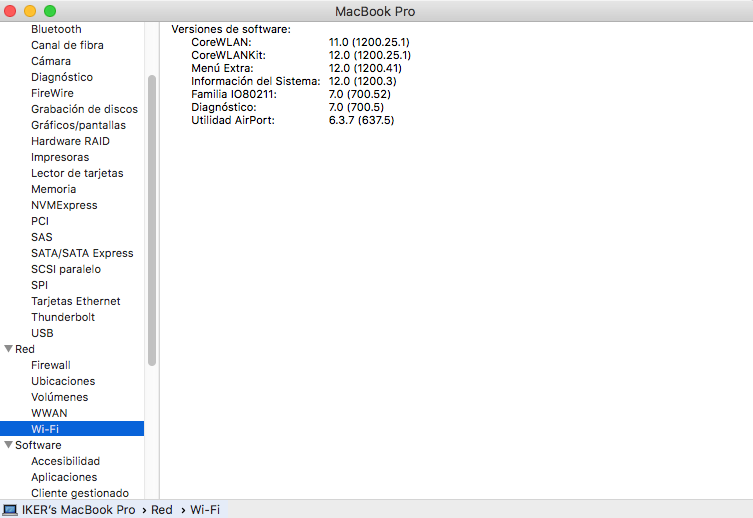Select Gráficos/pantallas in sidebar
The image size is (753, 518).
(x=78, y=125)
